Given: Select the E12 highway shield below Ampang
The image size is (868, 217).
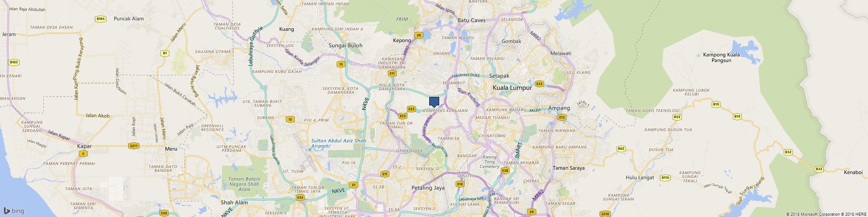Looking at the screenshot, I should pos(562,117).
